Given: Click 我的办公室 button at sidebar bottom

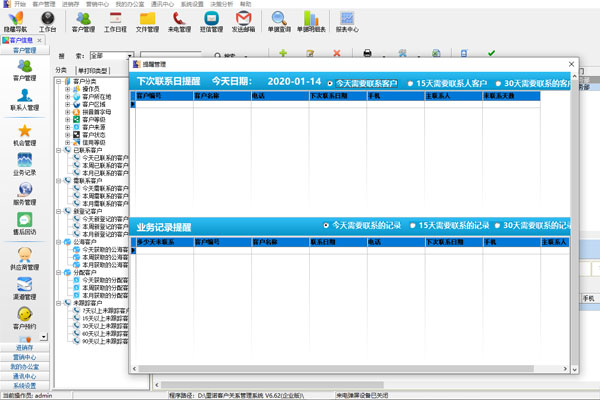Looking at the screenshot, I should pos(24,366).
